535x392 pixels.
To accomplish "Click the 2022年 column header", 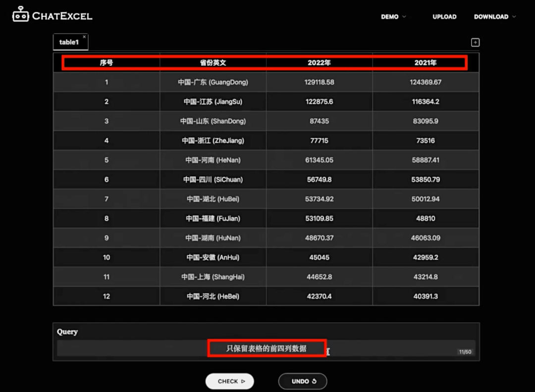I will pyautogui.click(x=320, y=63).
